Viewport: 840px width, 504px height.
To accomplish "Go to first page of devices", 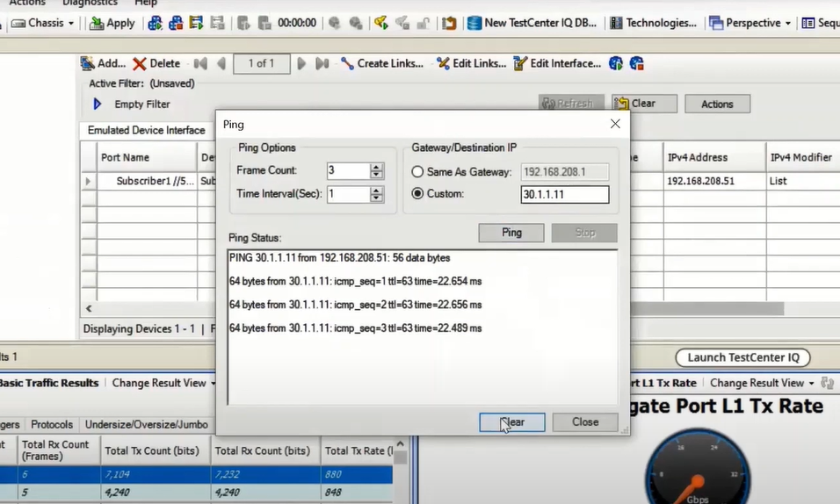I will 200,64.
